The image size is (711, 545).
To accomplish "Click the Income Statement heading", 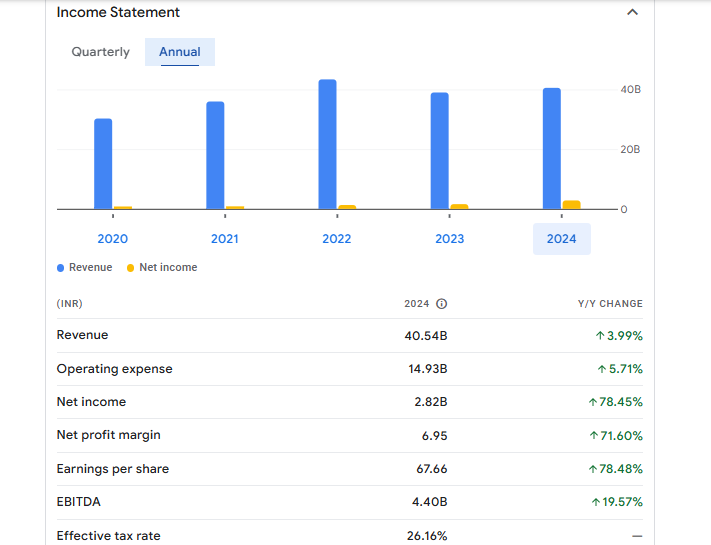I will pyautogui.click(x=118, y=12).
